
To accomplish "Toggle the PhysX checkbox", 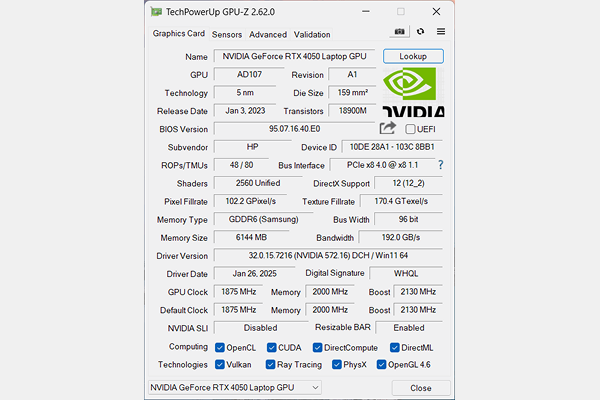I will [337, 364].
